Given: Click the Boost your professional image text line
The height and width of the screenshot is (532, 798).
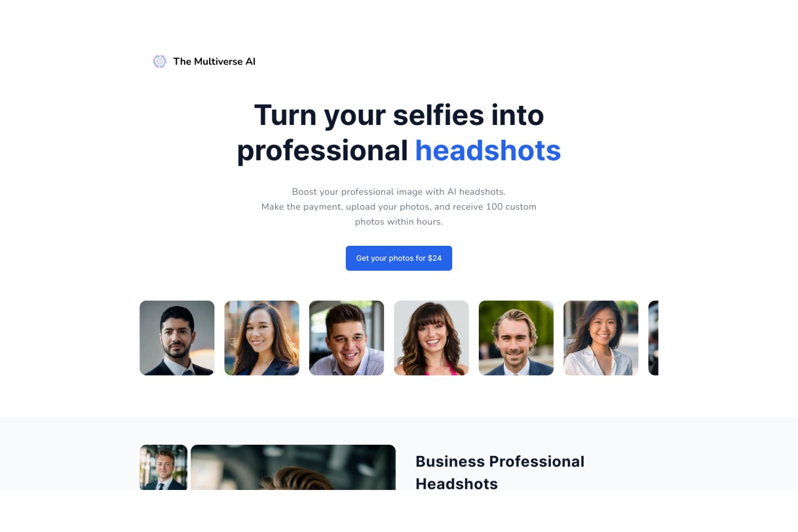Looking at the screenshot, I should (399, 192).
